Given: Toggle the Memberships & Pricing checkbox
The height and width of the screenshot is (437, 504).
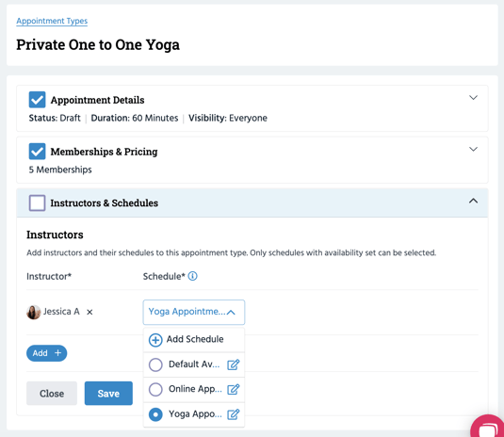Looking at the screenshot, I should click(37, 152).
